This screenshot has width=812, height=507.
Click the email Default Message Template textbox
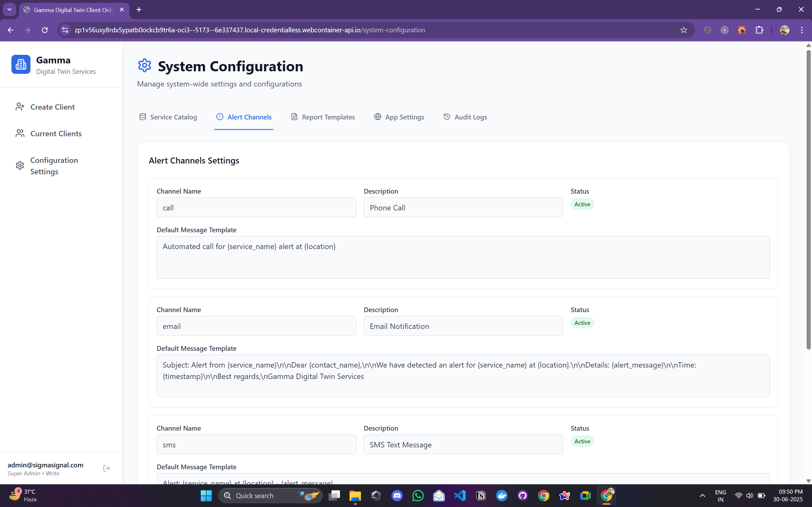point(463,375)
